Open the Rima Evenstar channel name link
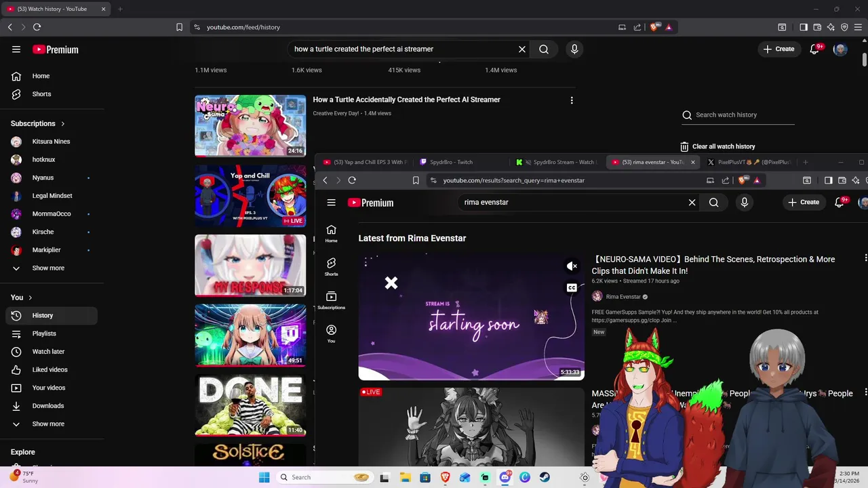 coord(623,297)
